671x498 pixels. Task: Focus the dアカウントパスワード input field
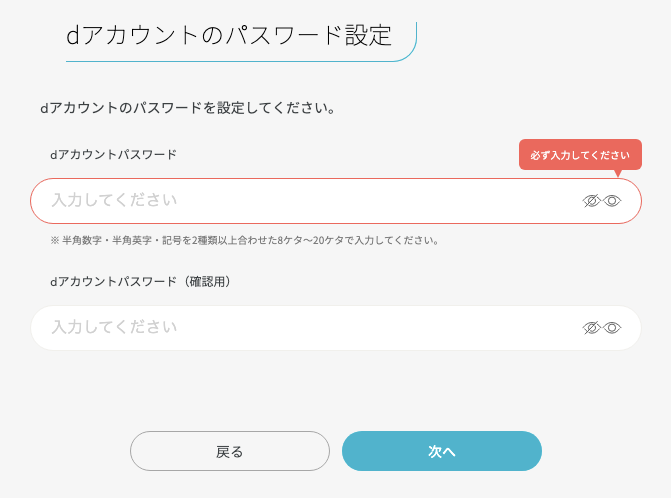click(336, 201)
